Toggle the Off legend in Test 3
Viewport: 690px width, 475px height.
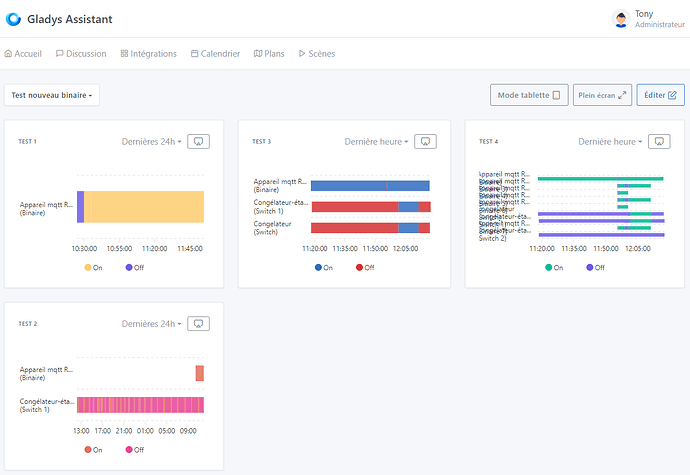363,268
